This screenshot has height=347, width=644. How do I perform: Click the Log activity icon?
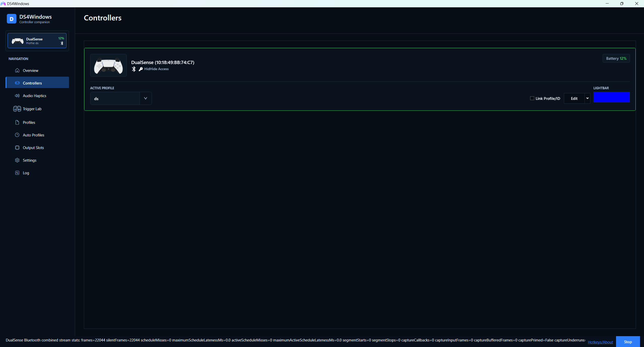17,173
